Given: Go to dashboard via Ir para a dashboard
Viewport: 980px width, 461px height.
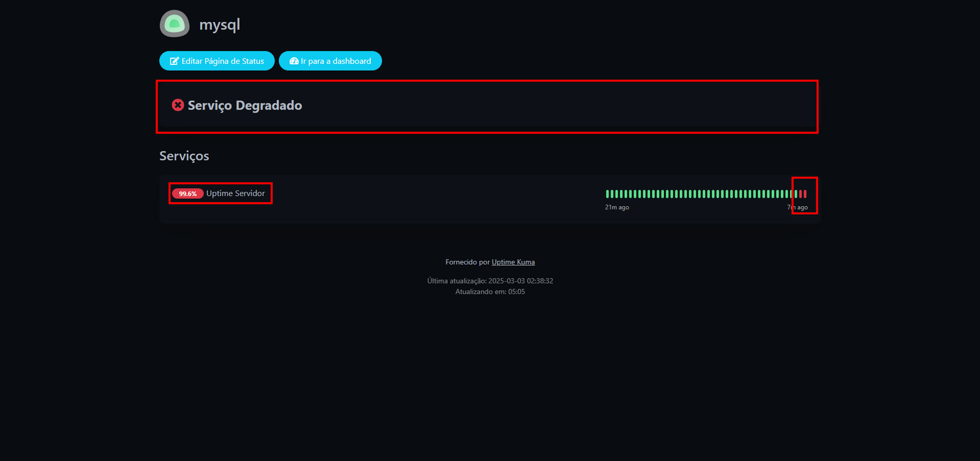Looking at the screenshot, I should point(335,61).
